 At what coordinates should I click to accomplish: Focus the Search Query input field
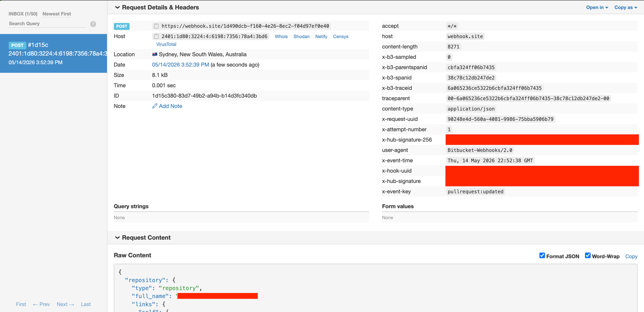(x=47, y=24)
